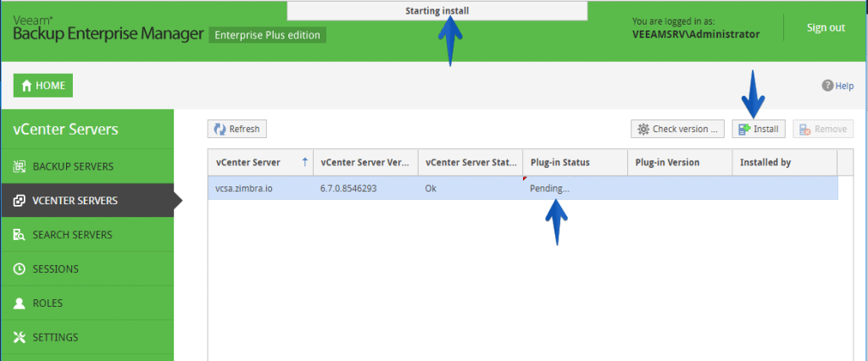
Task: Click the Remove plug-in icon
Action: (x=805, y=129)
